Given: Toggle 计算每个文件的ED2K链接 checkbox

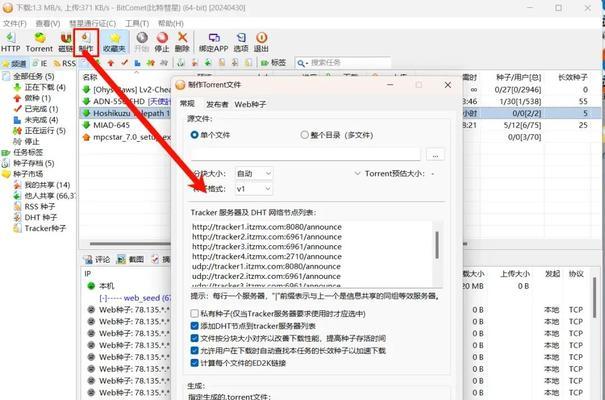Looking at the screenshot, I should point(194,363).
